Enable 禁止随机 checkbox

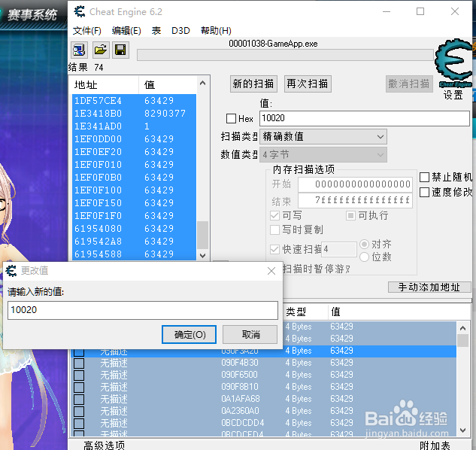tap(424, 177)
